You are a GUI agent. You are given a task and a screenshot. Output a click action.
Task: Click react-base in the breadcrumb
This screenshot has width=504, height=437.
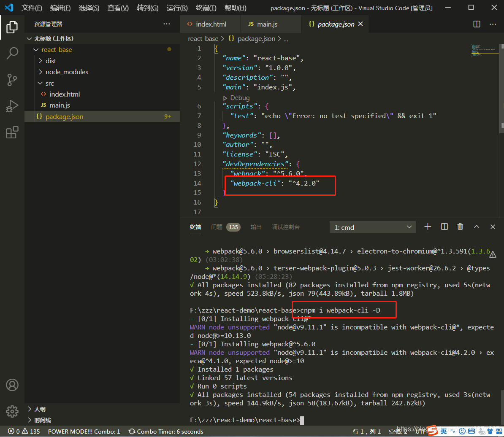203,38
